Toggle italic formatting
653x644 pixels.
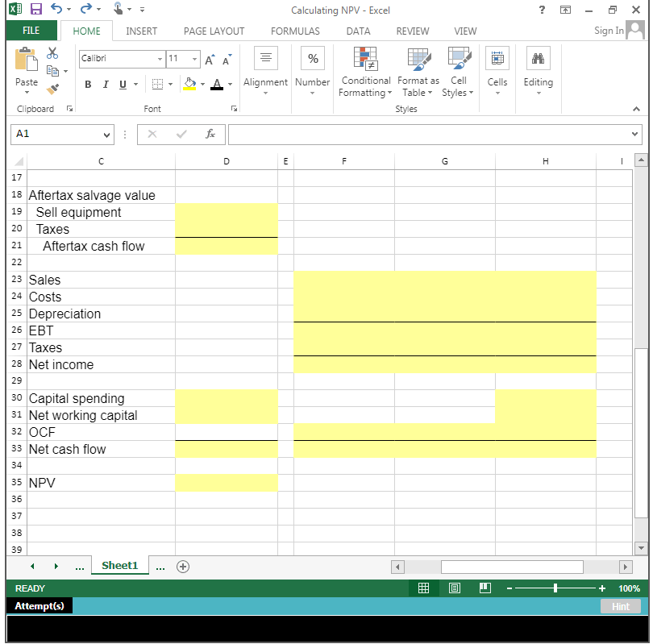point(105,84)
